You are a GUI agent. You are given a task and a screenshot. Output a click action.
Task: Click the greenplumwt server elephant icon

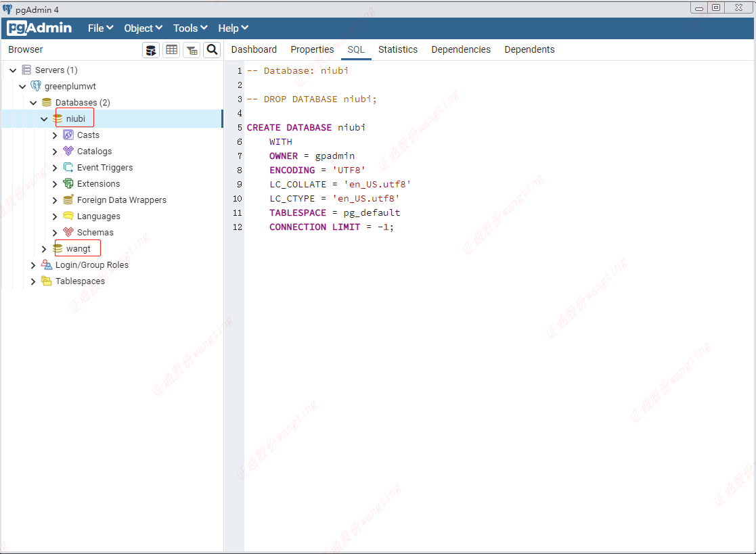click(x=36, y=86)
